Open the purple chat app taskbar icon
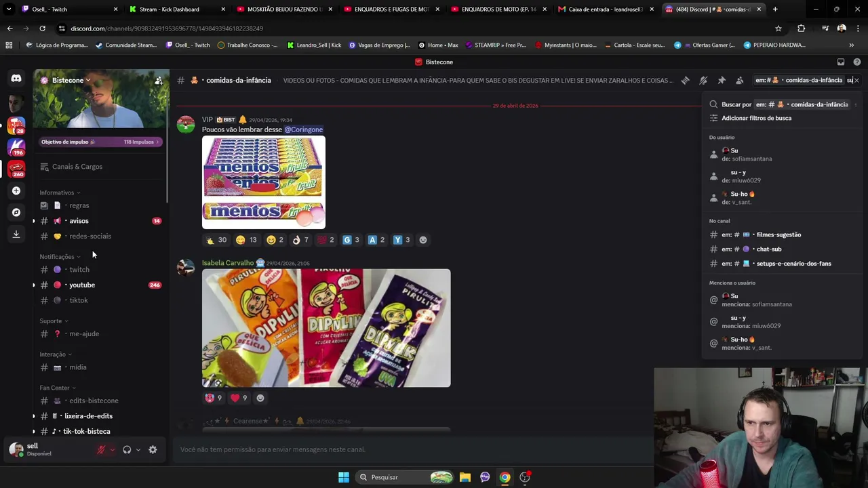The image size is (868, 488). coord(485,477)
